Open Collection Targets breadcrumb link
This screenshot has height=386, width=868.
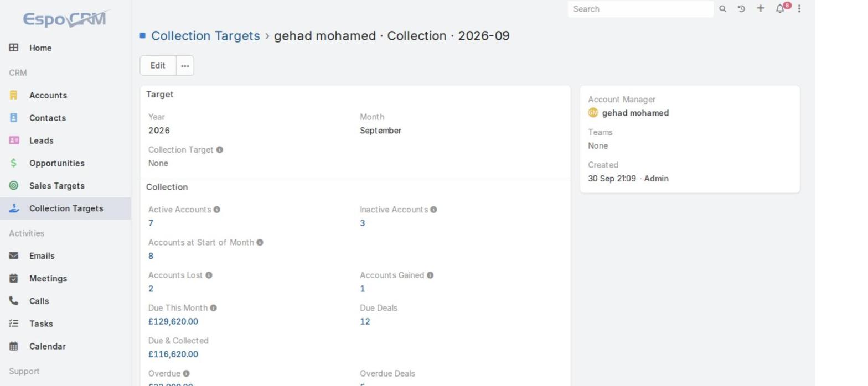205,36
